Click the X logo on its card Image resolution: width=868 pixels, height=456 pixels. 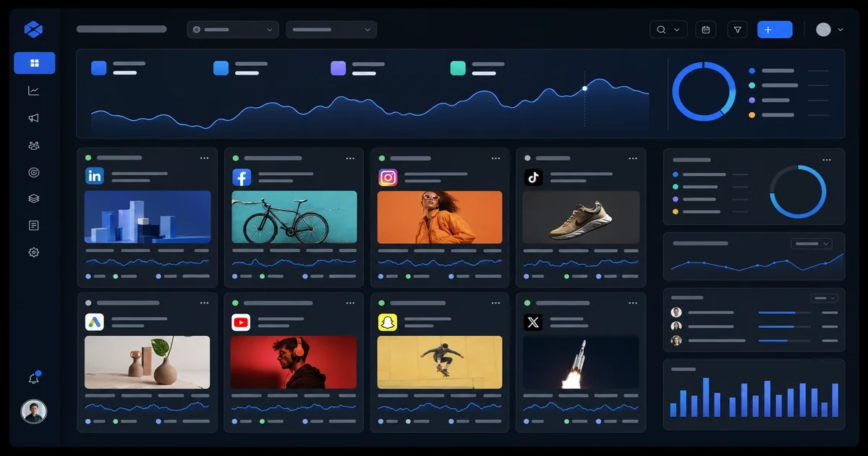coord(533,322)
